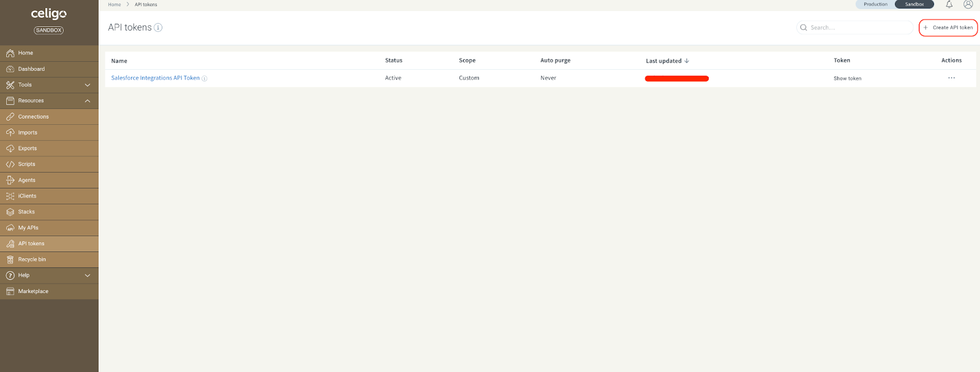
Task: Open My APIs in the sidebar
Action: [x=49, y=228]
